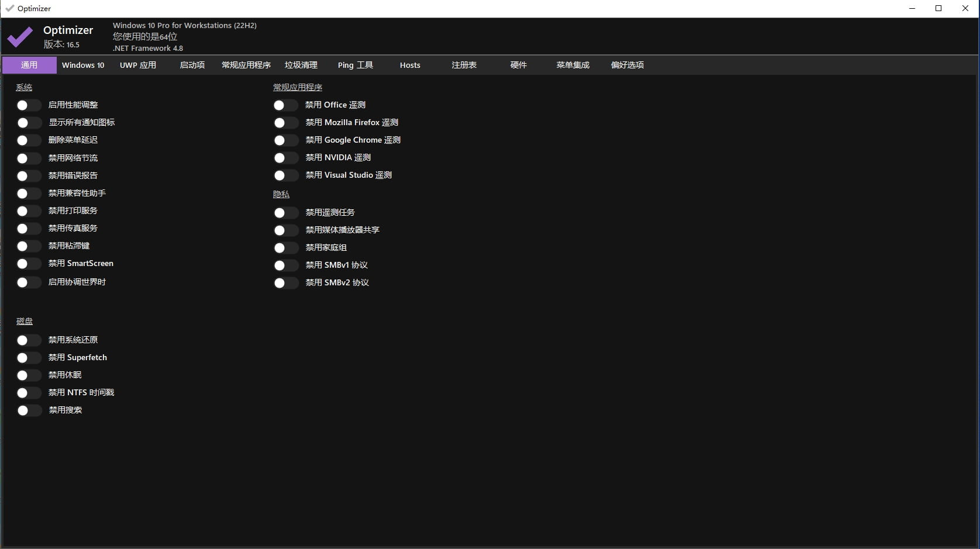Close the Optimizer window

(965, 8)
